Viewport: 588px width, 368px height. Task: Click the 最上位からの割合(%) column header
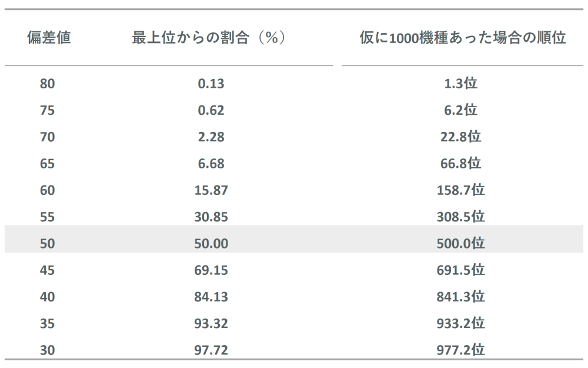point(209,38)
